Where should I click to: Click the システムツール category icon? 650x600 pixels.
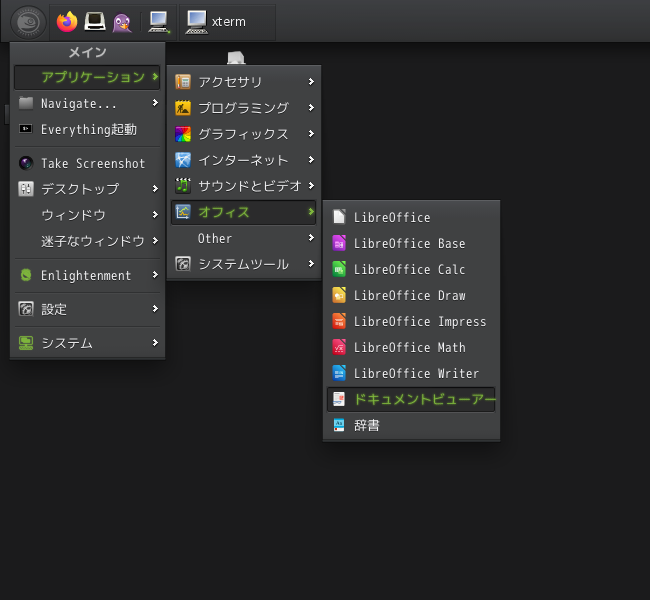[x=183, y=264]
